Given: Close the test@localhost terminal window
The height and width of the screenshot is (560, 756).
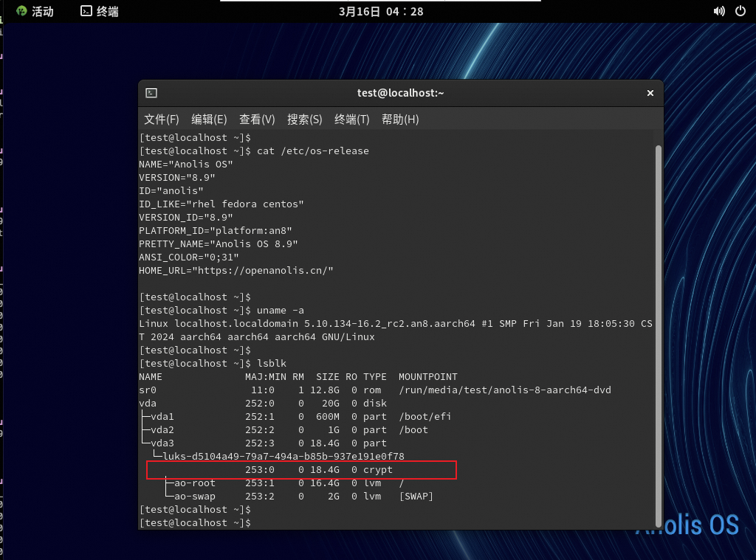Looking at the screenshot, I should click(x=650, y=93).
